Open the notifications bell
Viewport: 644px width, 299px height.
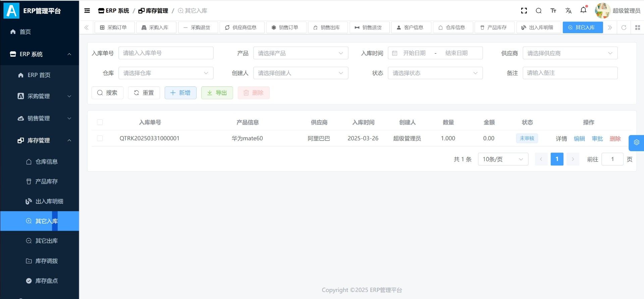coord(583,10)
